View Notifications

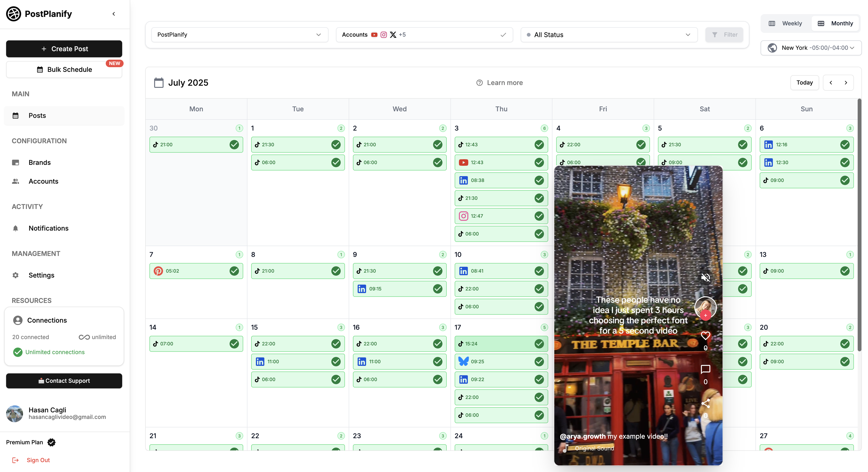tap(48, 228)
